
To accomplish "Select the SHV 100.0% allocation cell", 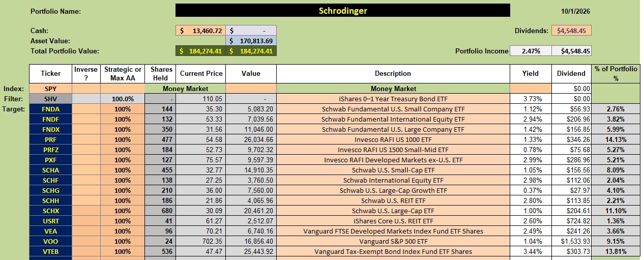I will click(x=123, y=99).
